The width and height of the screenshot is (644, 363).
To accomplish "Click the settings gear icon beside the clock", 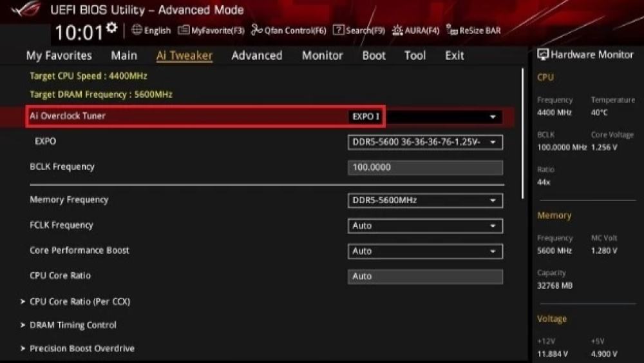I will (112, 28).
